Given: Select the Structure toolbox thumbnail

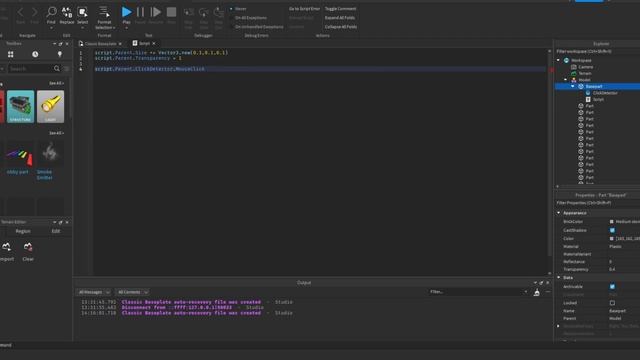Looking at the screenshot, I should [x=20, y=107].
